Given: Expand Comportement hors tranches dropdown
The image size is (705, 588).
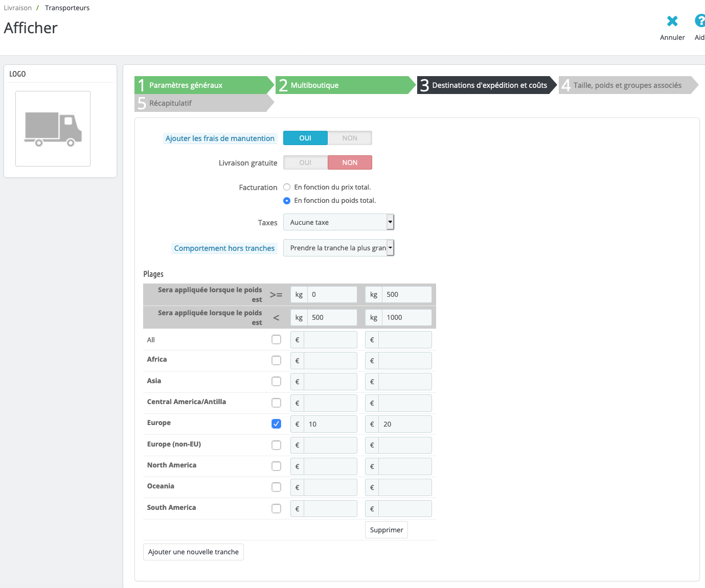Looking at the screenshot, I should coord(338,248).
